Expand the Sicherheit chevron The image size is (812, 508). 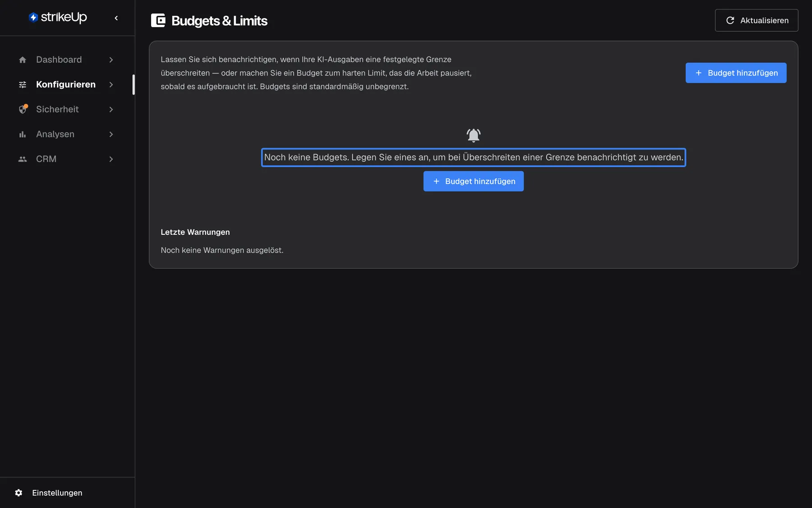(x=111, y=109)
